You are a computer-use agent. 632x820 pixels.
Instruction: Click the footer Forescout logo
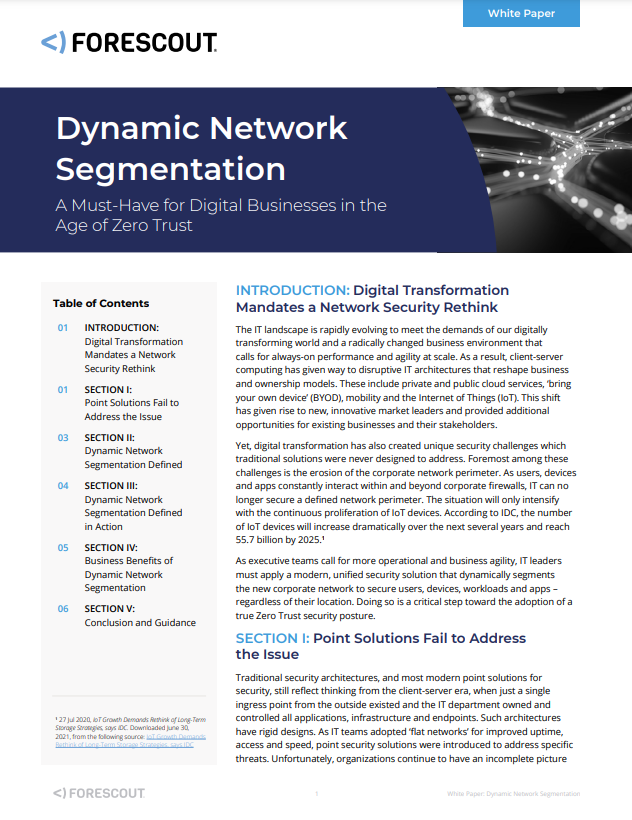[99, 793]
